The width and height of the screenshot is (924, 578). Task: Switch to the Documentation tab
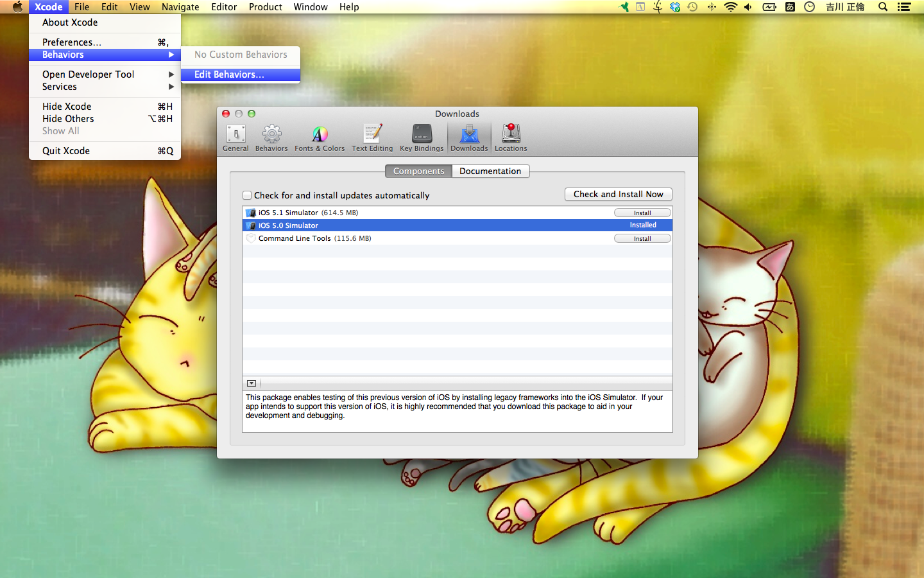point(490,171)
